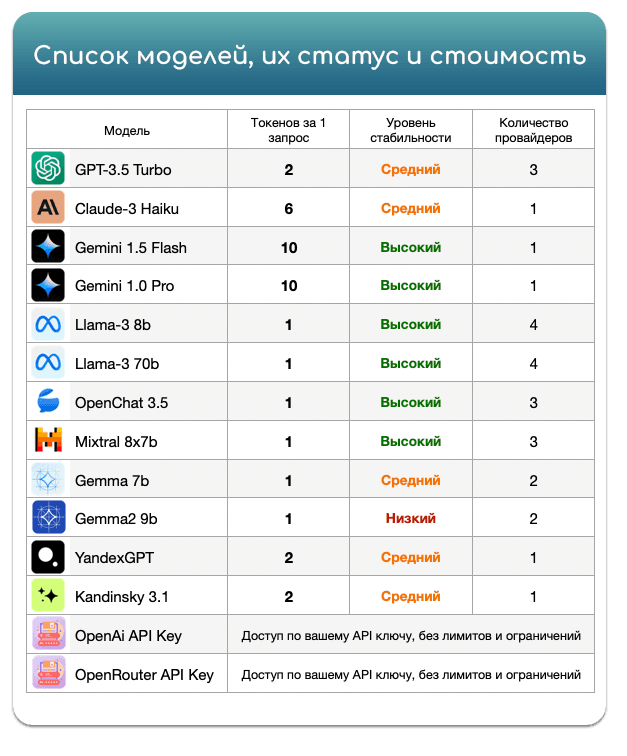This screenshot has height=756, width=627.
Task: Click the "Количество провайдеров" column header
Action: (534, 130)
